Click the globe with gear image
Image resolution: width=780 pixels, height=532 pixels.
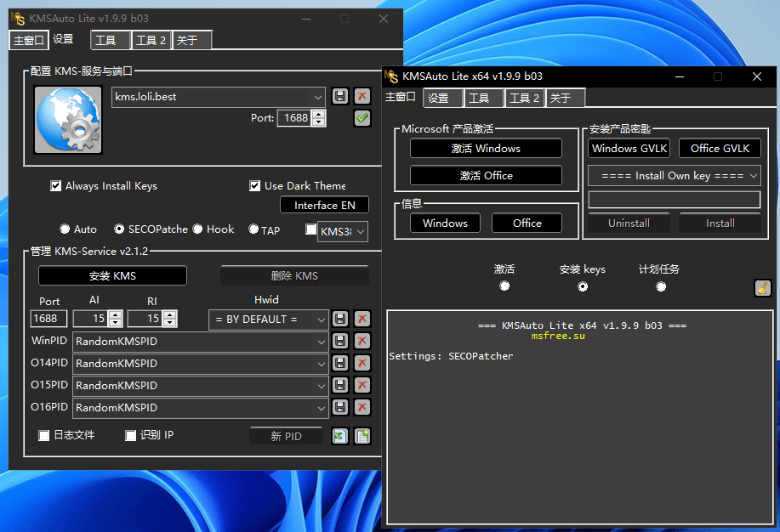coord(68,120)
